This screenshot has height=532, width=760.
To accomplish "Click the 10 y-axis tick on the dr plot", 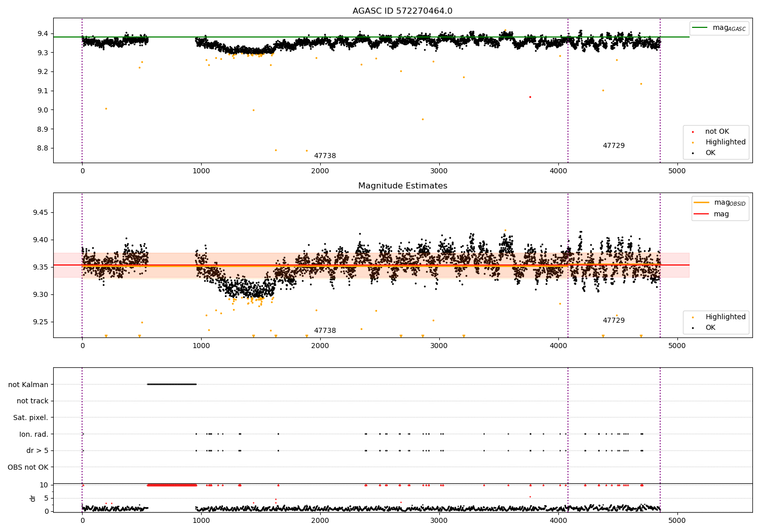I will tap(44, 485).
